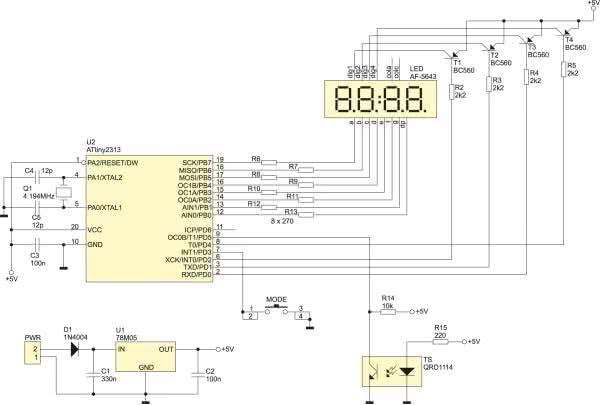Click the R2 2k2 resistor
This screenshot has width=600, height=405.
pyautogui.click(x=451, y=95)
